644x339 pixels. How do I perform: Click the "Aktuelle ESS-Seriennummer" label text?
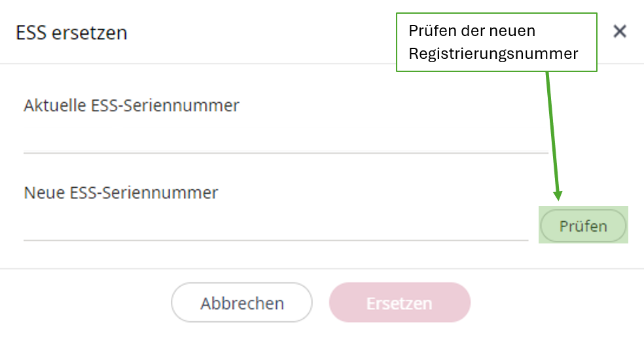pos(132,105)
